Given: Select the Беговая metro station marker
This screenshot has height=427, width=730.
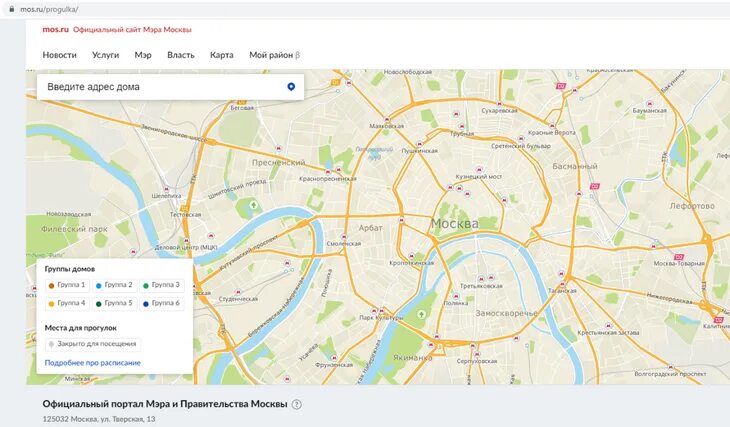Looking at the screenshot, I should pos(242,101).
